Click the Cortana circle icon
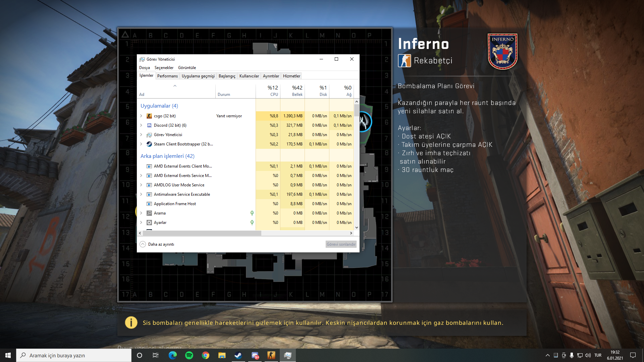This screenshot has height=362, width=644. tap(140, 355)
